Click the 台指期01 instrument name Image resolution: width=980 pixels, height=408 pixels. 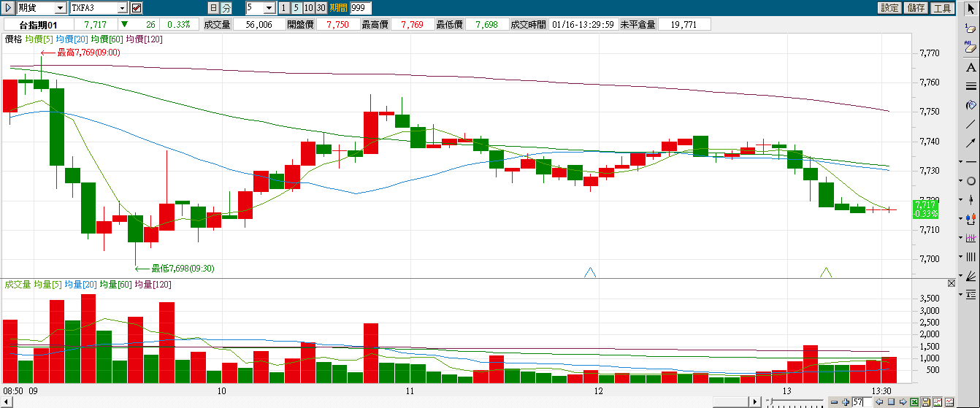click(37, 24)
